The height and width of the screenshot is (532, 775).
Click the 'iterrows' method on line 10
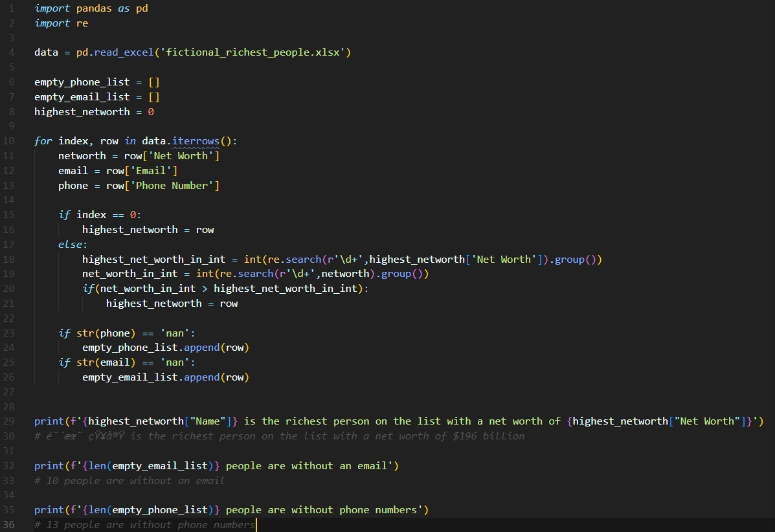(196, 141)
